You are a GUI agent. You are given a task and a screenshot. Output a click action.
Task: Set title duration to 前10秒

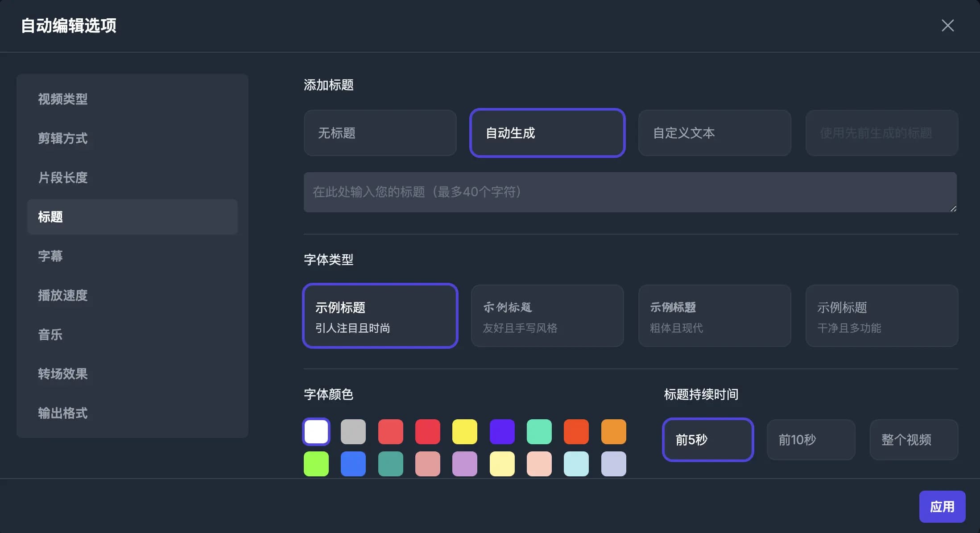pyautogui.click(x=810, y=440)
